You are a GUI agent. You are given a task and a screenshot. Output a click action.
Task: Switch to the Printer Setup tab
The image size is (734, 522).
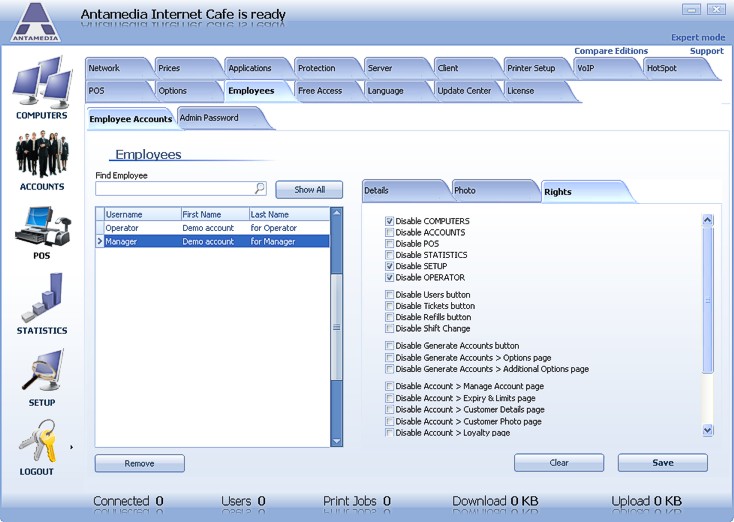536,68
